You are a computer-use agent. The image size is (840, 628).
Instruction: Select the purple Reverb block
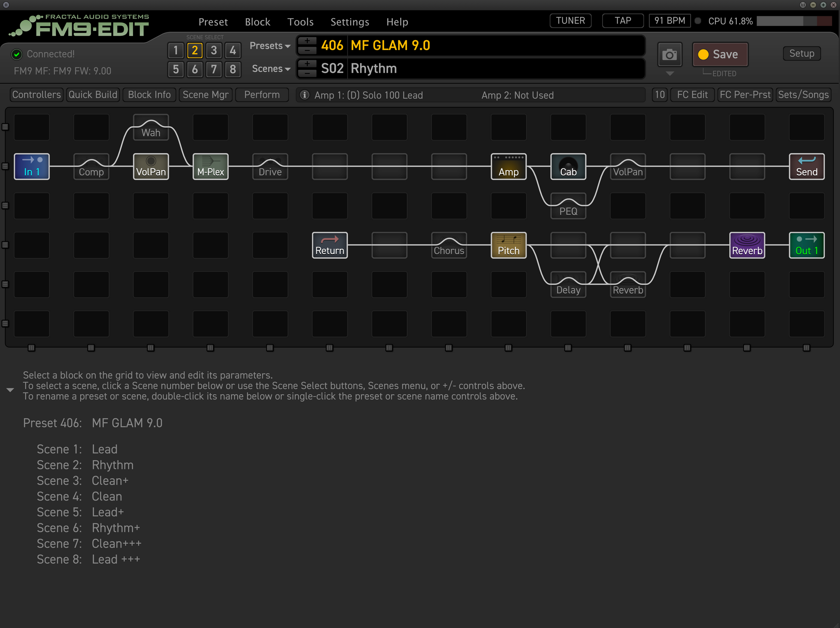(x=747, y=245)
